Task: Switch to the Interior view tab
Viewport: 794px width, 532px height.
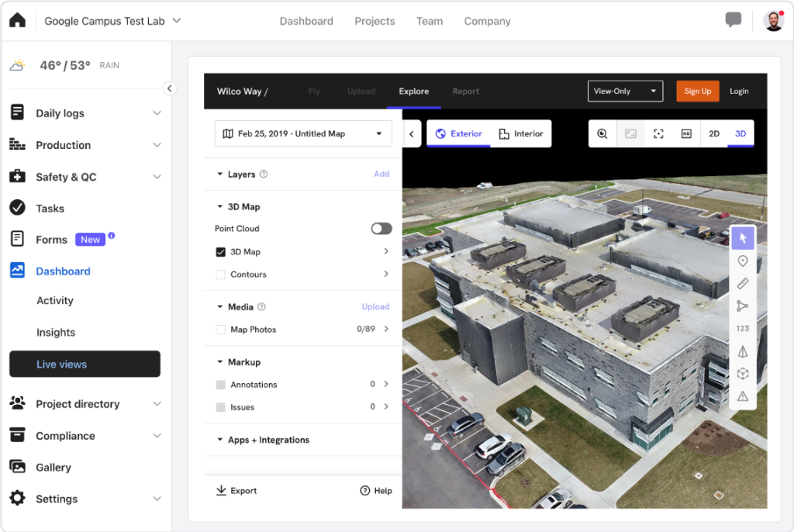Action: [521, 133]
